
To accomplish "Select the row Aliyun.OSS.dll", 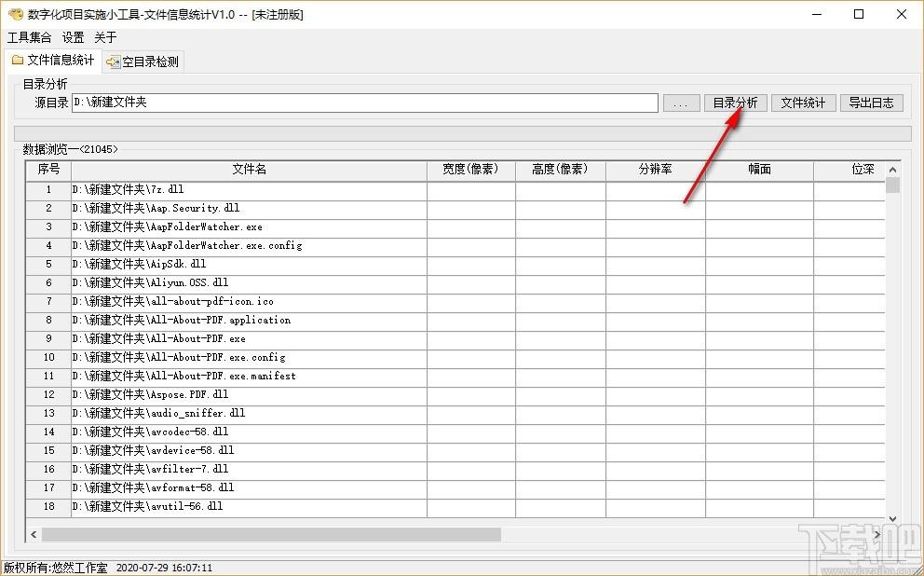I will [x=455, y=283].
